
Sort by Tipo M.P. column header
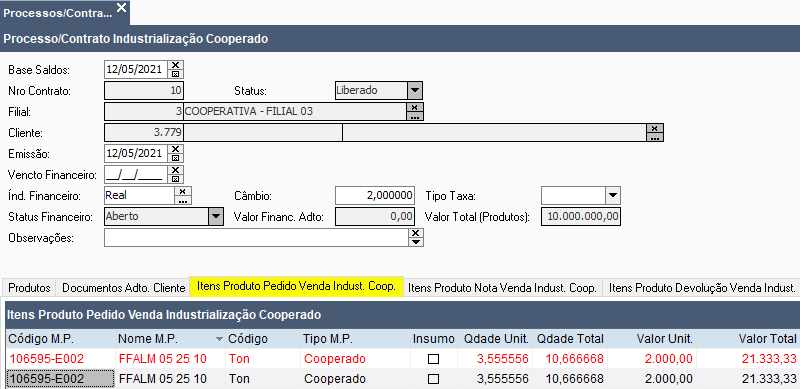tap(355, 338)
